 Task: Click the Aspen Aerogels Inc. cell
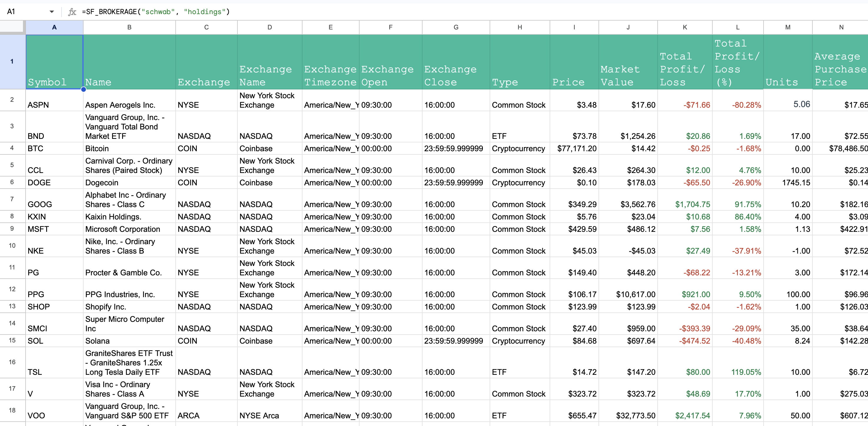(129, 100)
